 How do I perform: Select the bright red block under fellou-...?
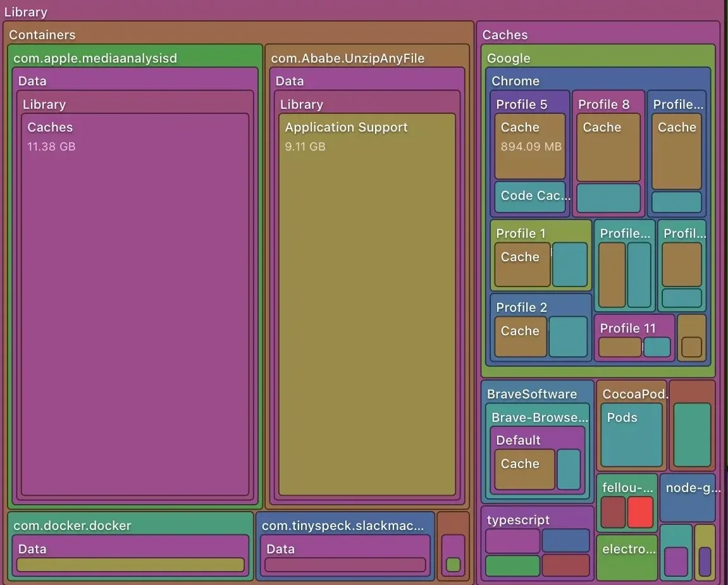tap(640, 512)
